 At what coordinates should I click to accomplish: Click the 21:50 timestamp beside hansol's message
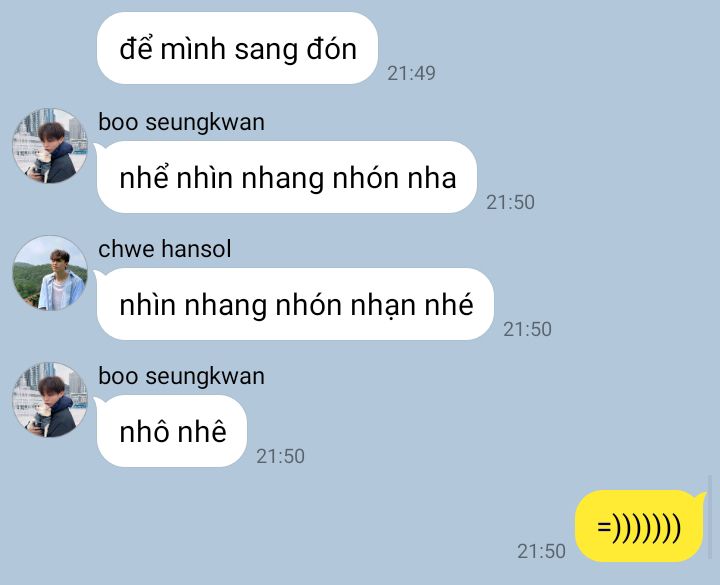tap(528, 329)
